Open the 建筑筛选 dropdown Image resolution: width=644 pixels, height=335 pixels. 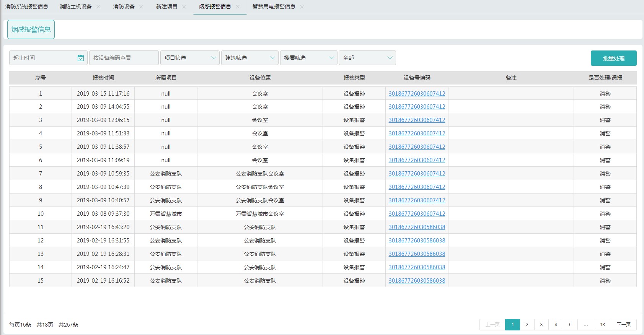[250, 58]
